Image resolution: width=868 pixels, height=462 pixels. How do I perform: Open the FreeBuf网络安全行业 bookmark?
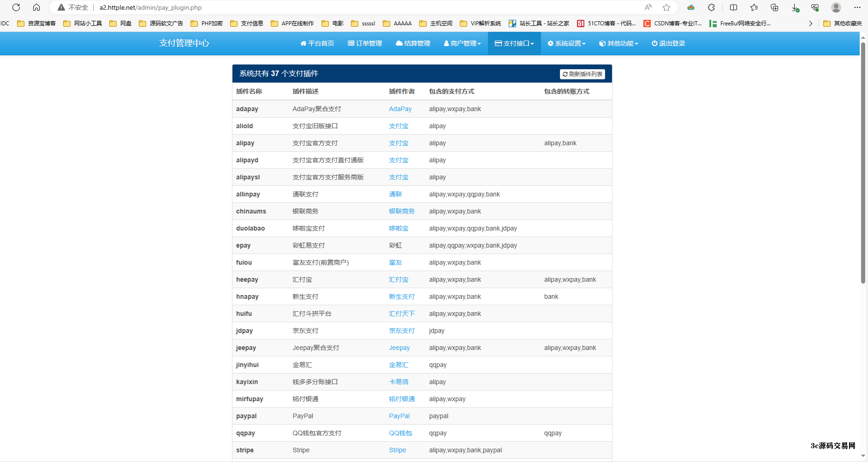(x=740, y=24)
